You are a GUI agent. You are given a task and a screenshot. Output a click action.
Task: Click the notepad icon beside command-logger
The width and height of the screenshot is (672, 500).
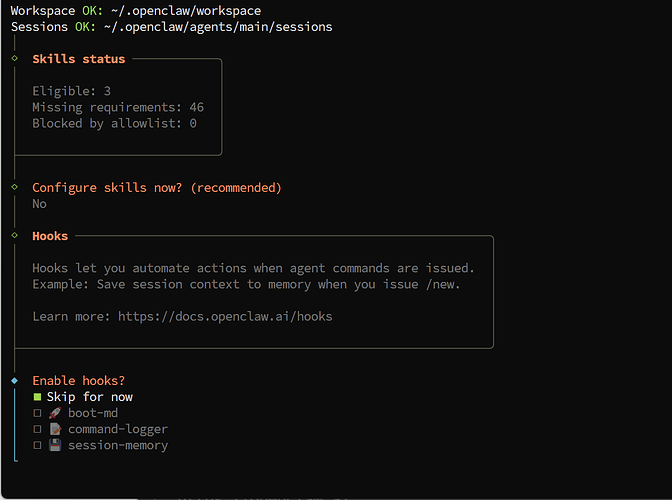pos(55,429)
